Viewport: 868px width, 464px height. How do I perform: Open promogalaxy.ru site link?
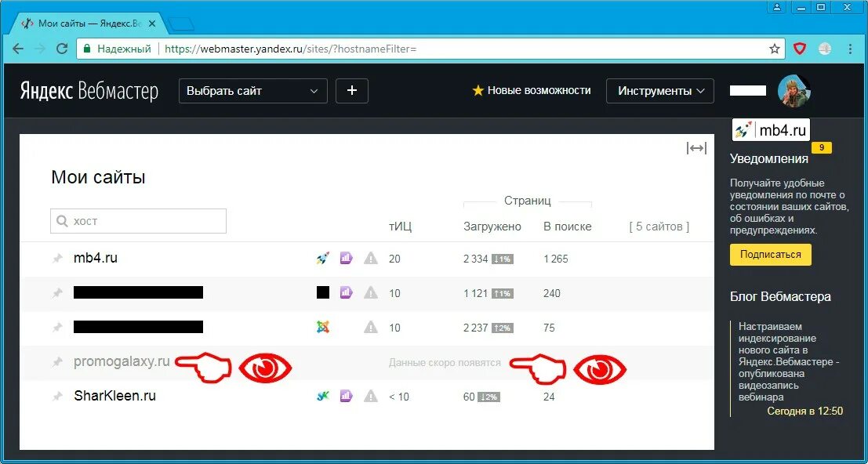click(x=122, y=362)
